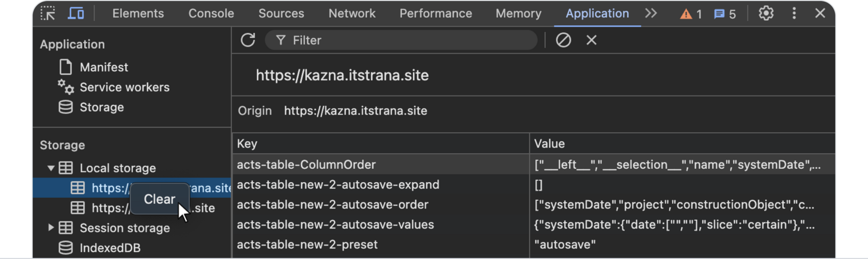
Task: Choose Clear from the context menu
Action: (159, 199)
